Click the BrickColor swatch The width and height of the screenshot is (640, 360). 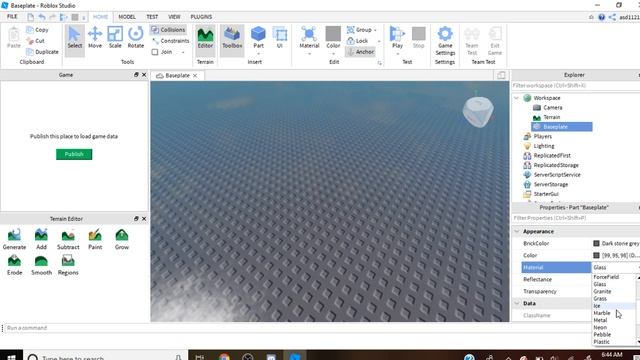coord(596,243)
